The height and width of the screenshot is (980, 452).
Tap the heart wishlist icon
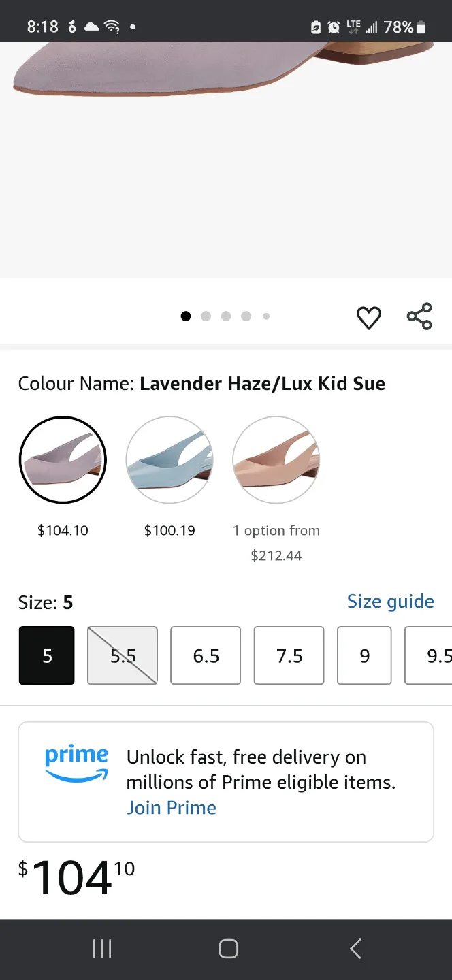pos(368,317)
